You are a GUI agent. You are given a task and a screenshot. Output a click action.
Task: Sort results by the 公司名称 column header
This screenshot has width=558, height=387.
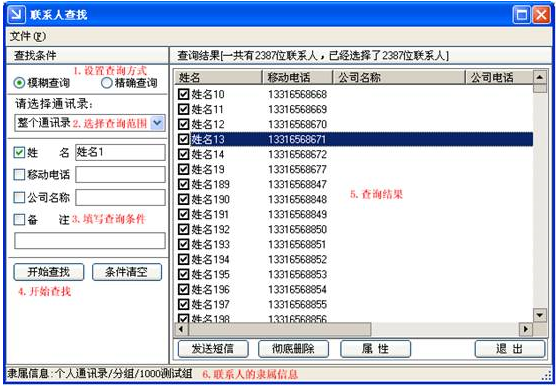399,77
